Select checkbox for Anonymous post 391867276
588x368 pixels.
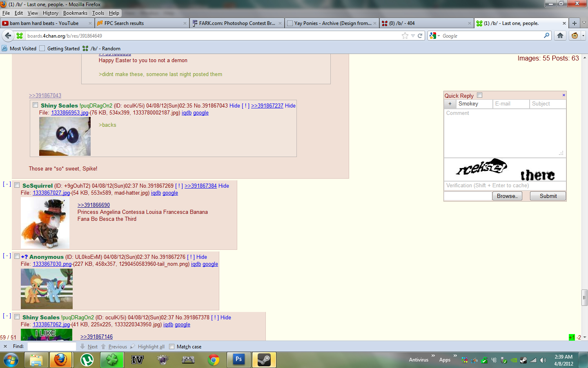click(x=17, y=256)
